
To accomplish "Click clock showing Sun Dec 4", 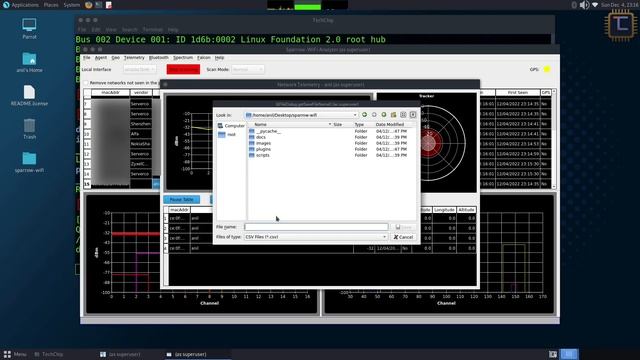I will click(x=619, y=5).
